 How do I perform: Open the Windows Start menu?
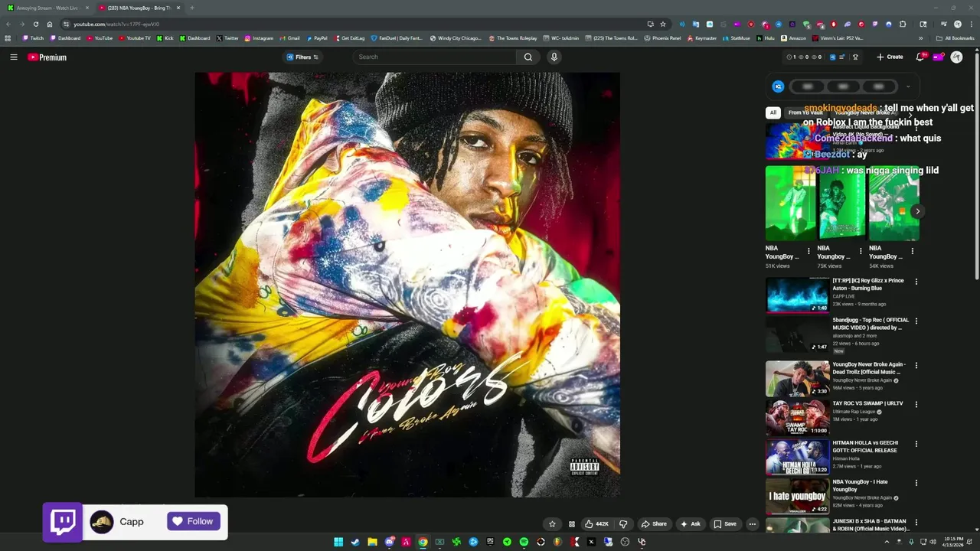pyautogui.click(x=338, y=542)
